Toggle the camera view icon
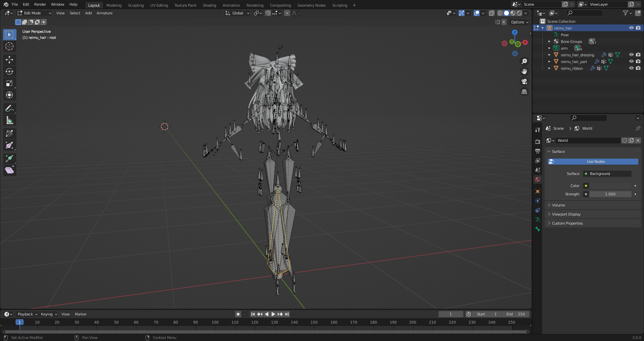Screen dimensions: 644x341 [x=524, y=81]
